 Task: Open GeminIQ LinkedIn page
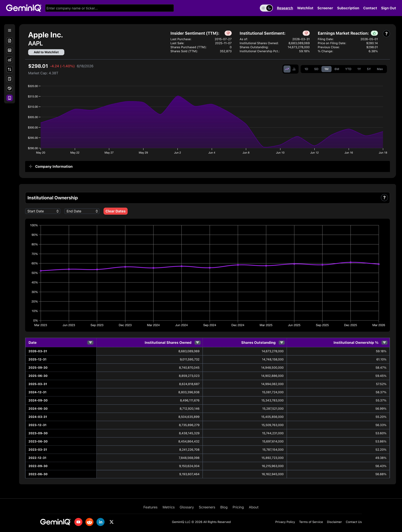[x=101, y=522]
